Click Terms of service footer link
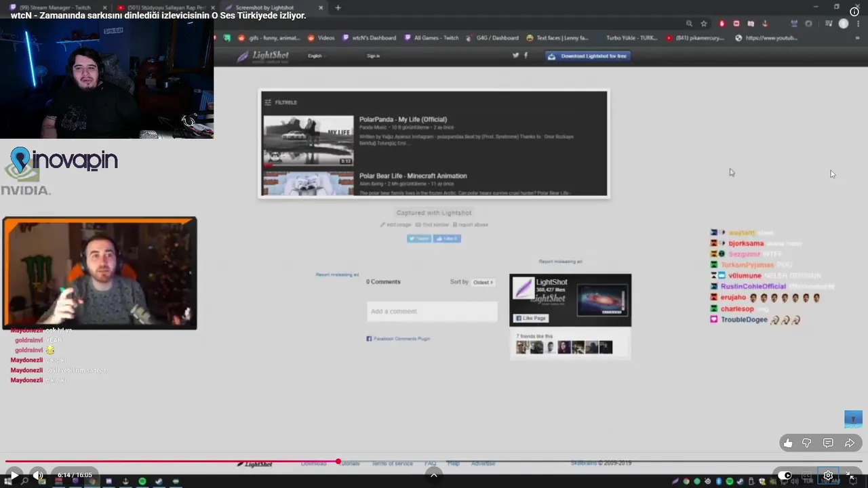Viewport: 868px width, 488px height. click(392, 464)
